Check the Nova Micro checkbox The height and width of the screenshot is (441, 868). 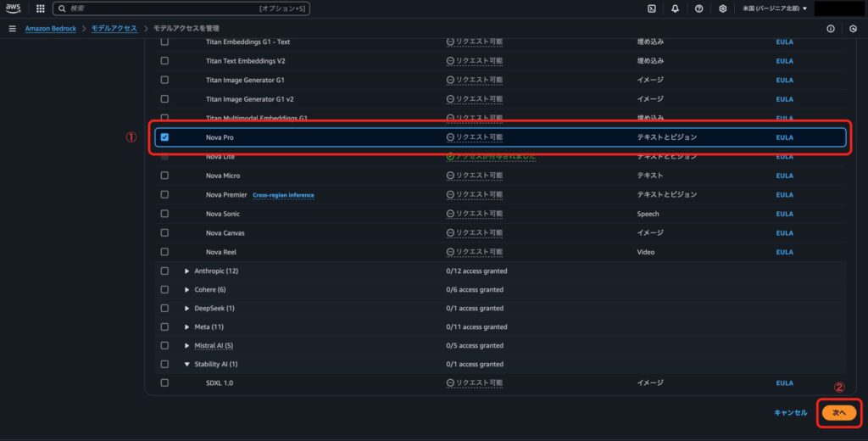pos(164,176)
